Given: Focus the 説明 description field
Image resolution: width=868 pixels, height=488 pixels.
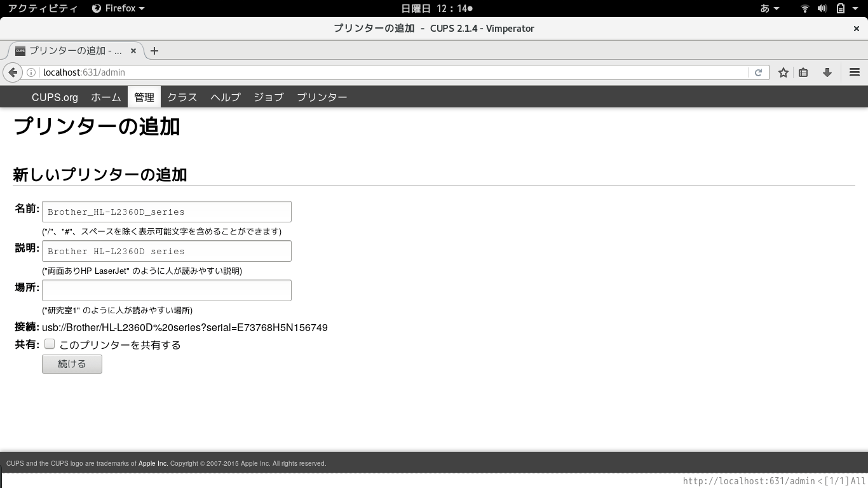Looking at the screenshot, I should pyautogui.click(x=166, y=251).
